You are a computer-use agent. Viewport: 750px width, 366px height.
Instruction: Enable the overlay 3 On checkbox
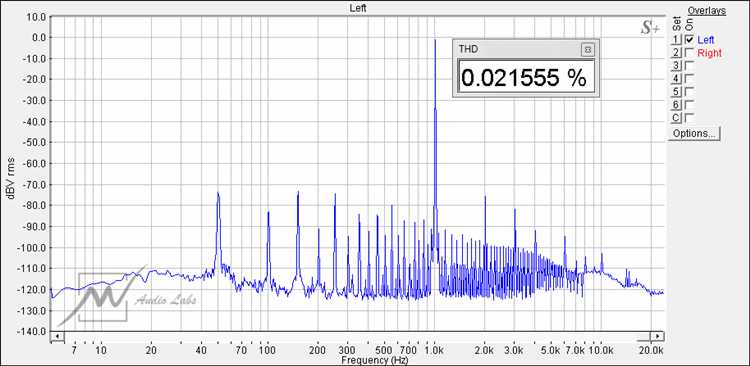pos(689,66)
